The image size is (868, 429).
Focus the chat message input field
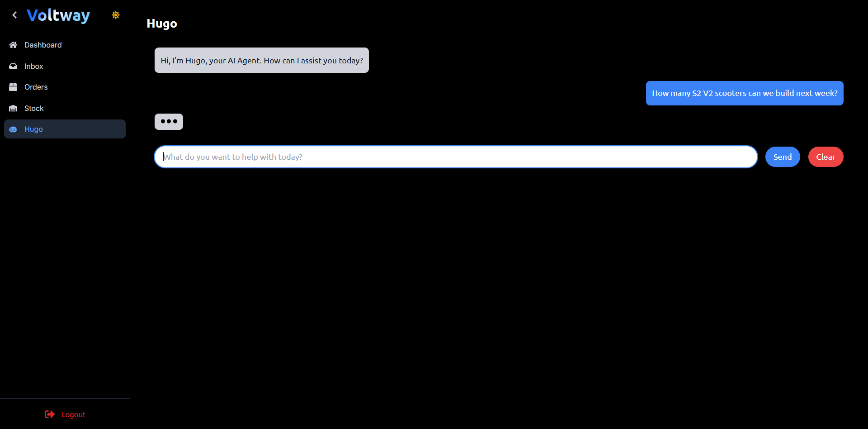pyautogui.click(x=452, y=157)
